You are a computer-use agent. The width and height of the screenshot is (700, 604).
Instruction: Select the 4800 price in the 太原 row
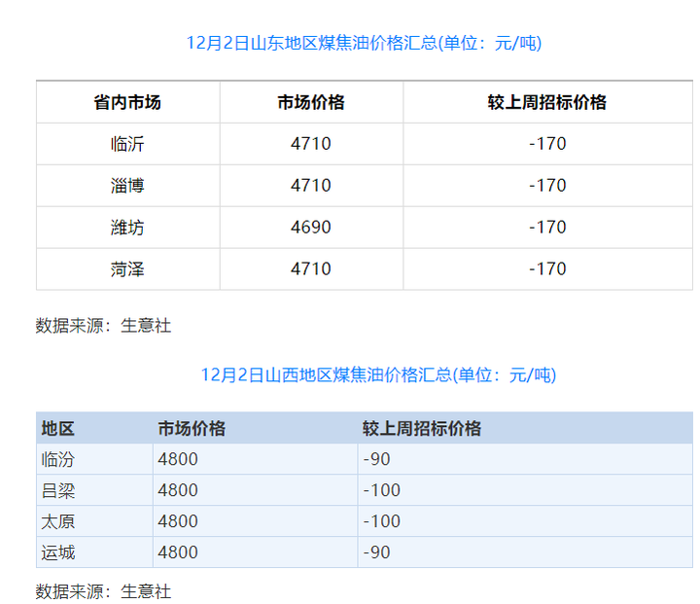(x=178, y=521)
